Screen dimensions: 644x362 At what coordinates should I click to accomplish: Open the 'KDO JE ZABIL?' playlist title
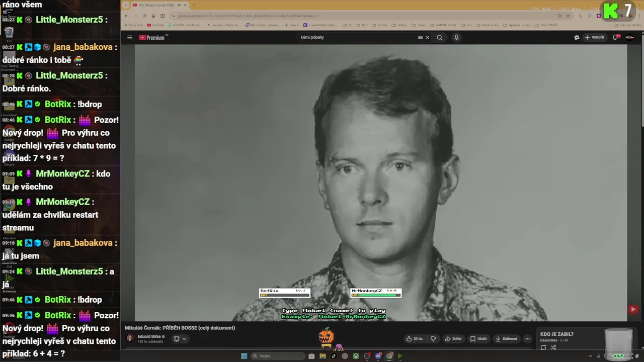(557, 334)
